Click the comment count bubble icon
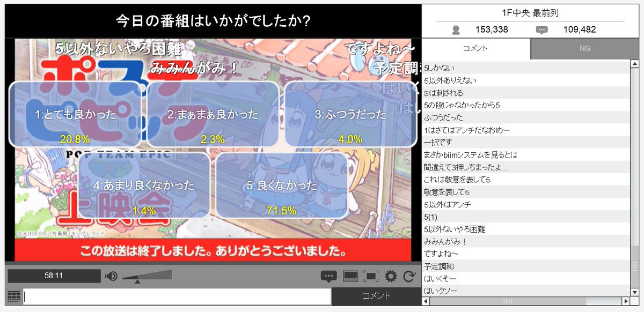Viewport: 644px width, 312px height. click(x=542, y=30)
